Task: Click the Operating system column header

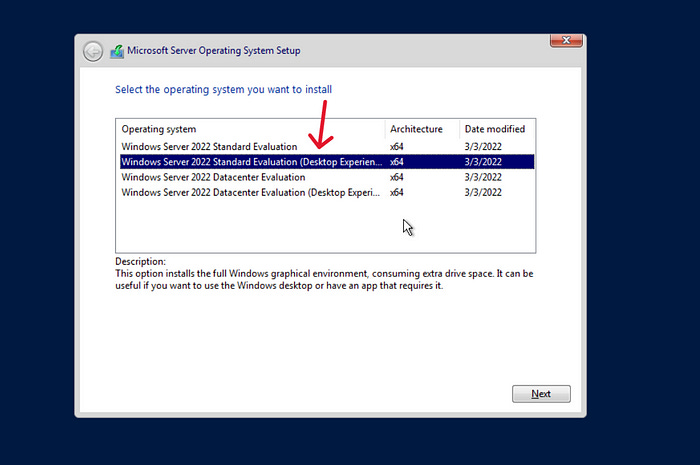Action: 251,129
